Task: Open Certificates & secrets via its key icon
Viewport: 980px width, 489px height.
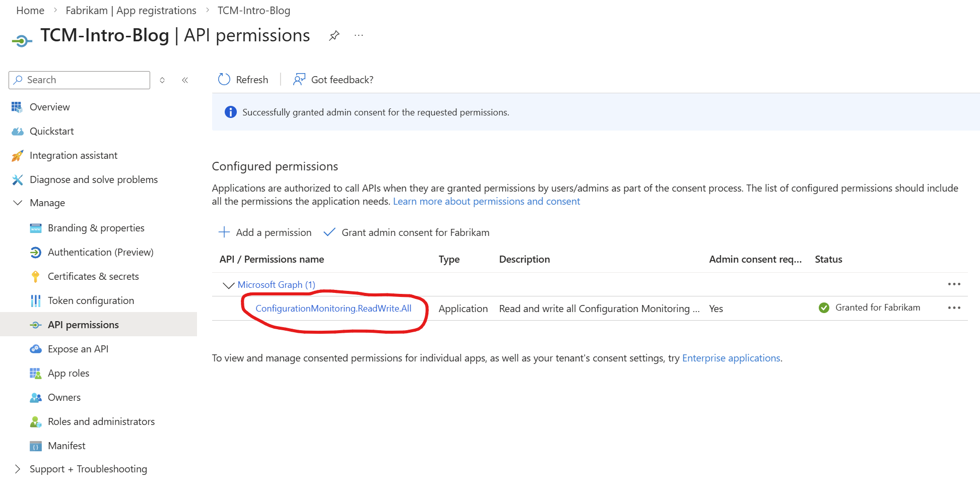Action: coord(35,276)
